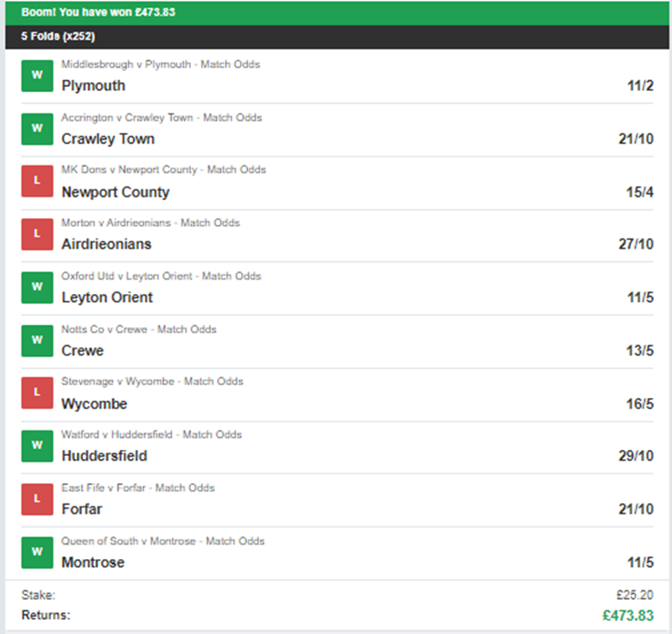Click the 'Boom! You have won £473.83' banner
The height and width of the screenshot is (634, 672).
pyautogui.click(x=337, y=13)
